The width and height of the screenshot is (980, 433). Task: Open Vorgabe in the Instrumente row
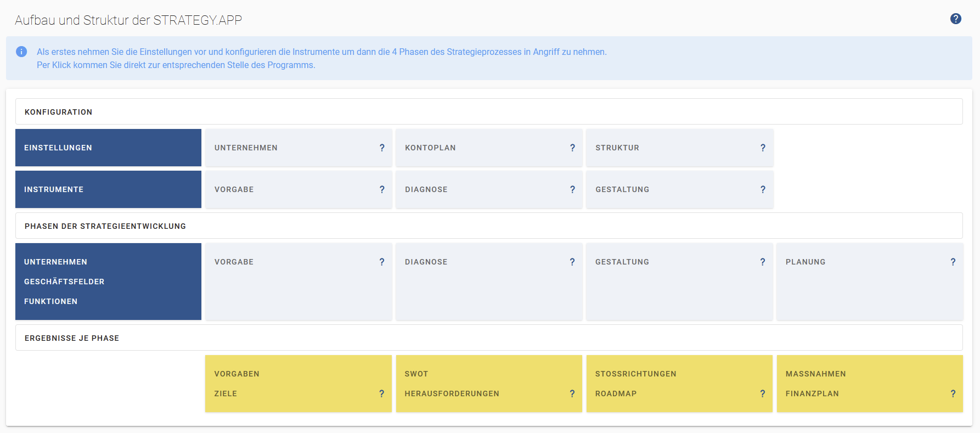coord(298,189)
